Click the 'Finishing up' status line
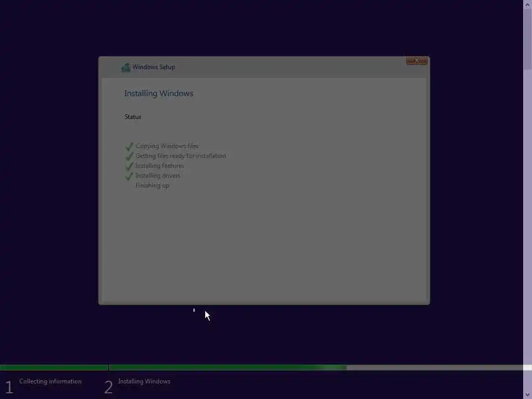 152,185
